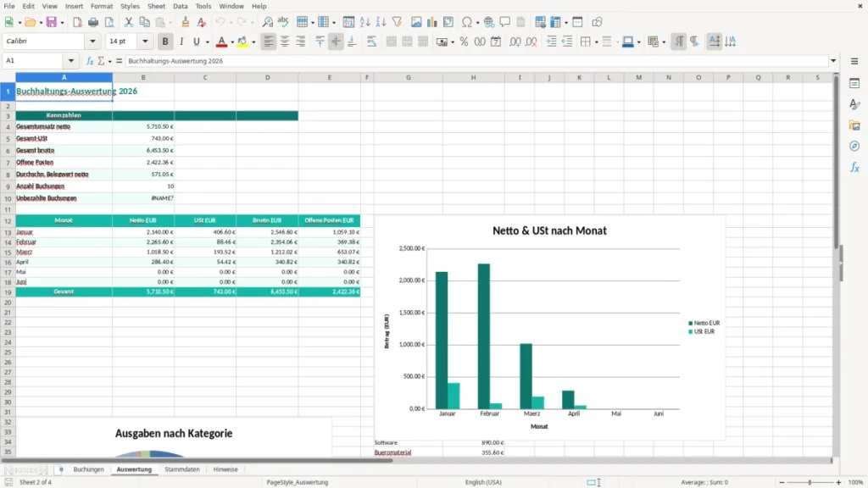Screen dimensions: 868x488
Task: Open the Font Color dropdown arrow
Action: point(232,42)
